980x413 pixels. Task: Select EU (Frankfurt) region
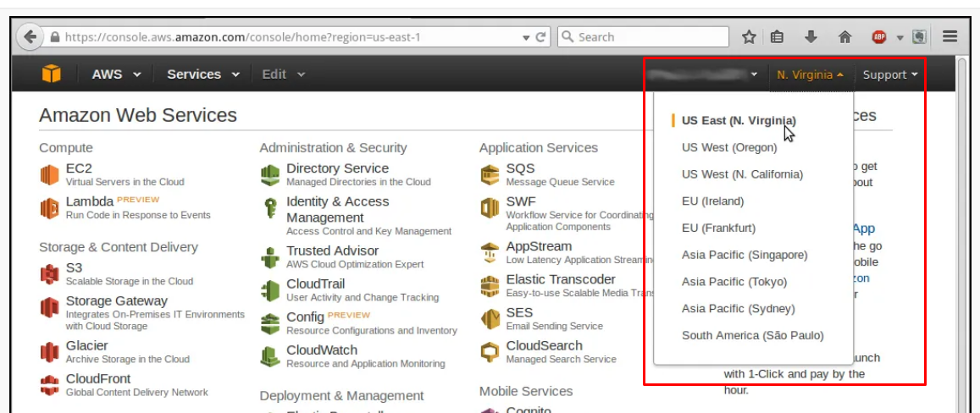coord(719,228)
